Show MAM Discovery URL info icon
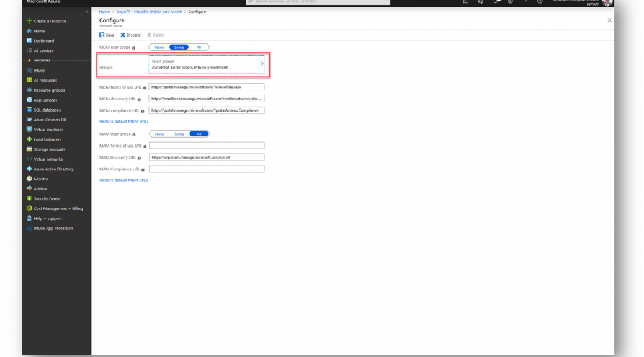This screenshot has height=357, width=644. pos(139,158)
